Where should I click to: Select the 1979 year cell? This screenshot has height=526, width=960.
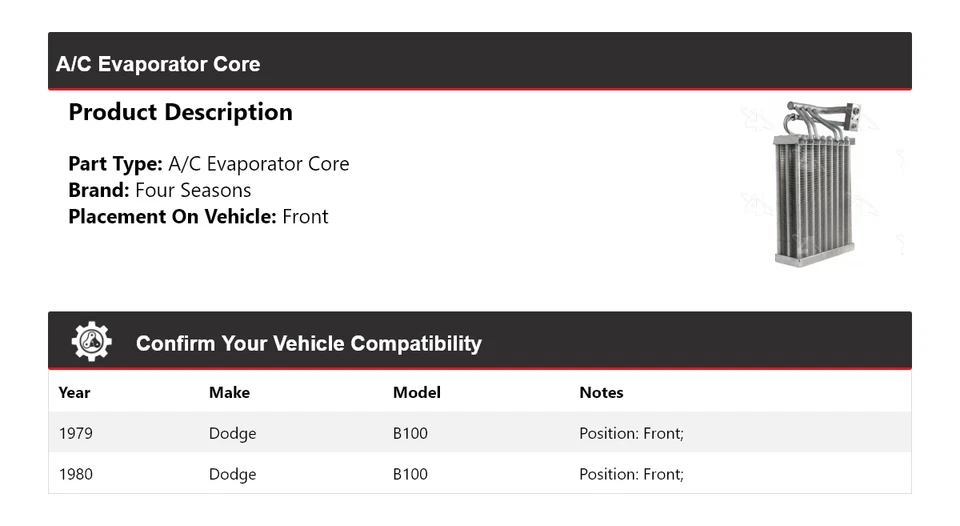pyautogui.click(x=76, y=433)
